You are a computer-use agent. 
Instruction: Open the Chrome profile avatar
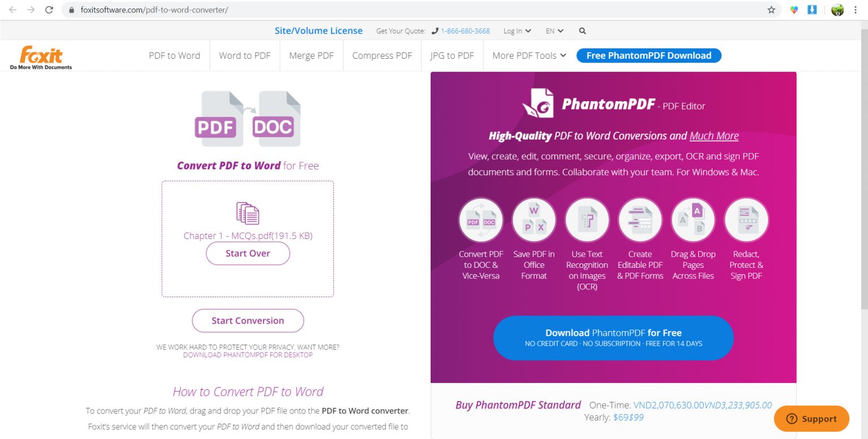[x=837, y=10]
